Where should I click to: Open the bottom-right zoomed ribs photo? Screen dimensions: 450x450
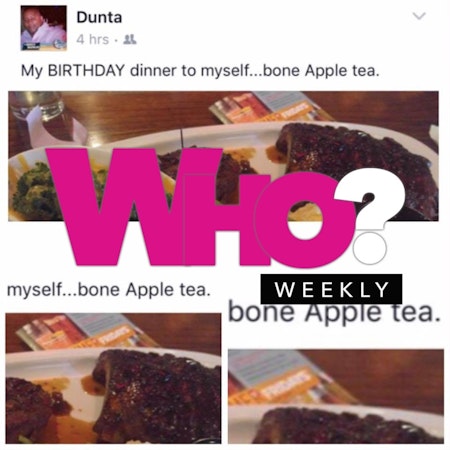coord(336,396)
